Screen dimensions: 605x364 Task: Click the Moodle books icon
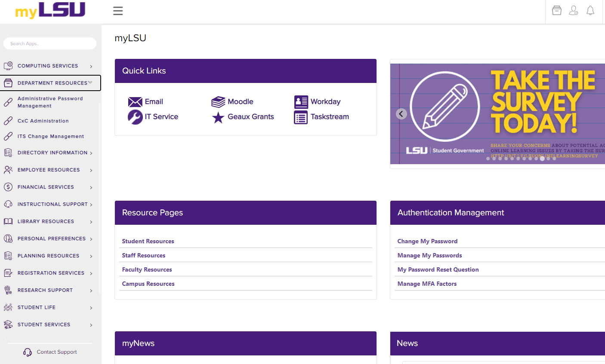218,102
